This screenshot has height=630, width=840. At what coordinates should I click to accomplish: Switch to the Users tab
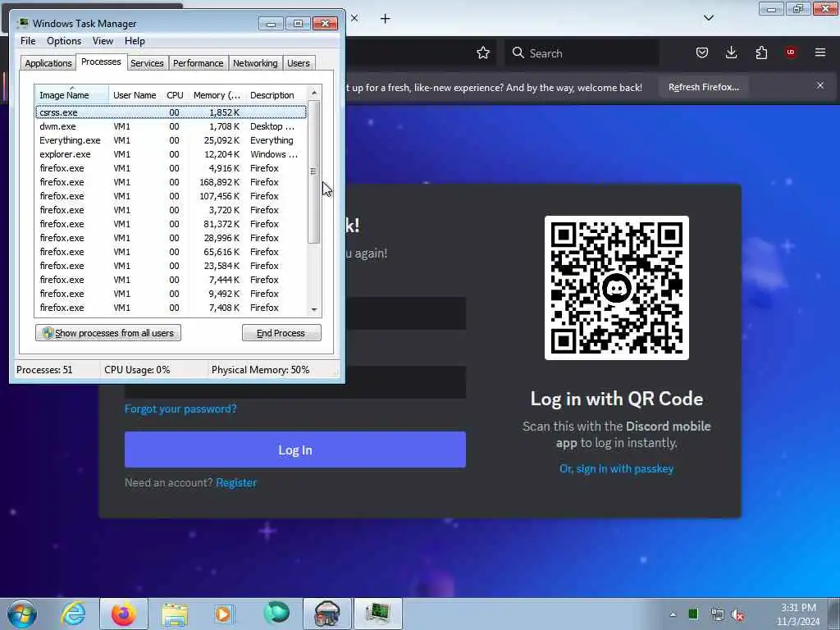pyautogui.click(x=299, y=63)
